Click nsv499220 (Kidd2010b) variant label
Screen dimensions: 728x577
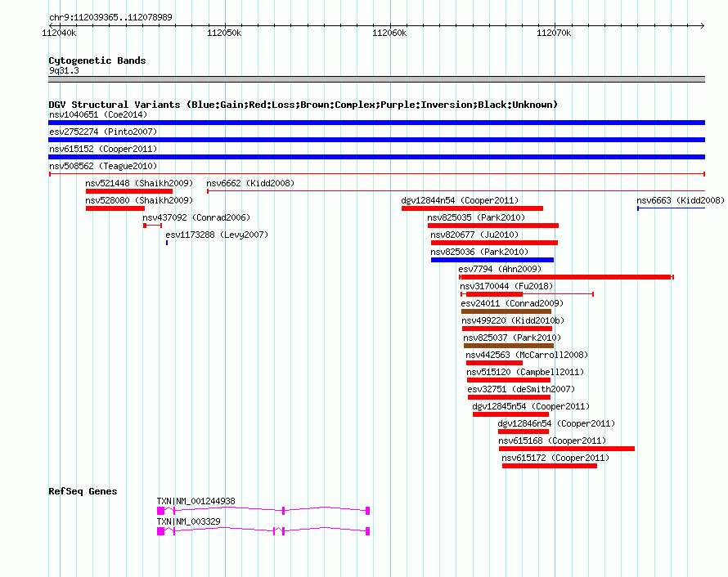click(x=513, y=320)
